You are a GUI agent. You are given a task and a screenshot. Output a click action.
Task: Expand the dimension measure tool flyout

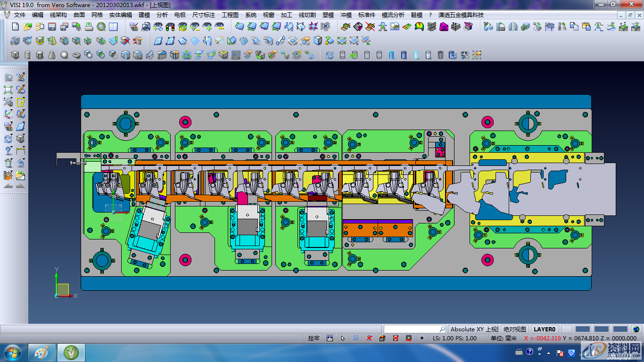pos(20,151)
